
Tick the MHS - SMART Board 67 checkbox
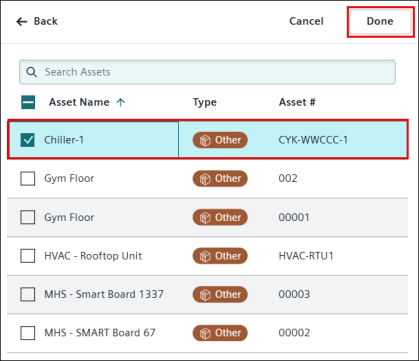(x=28, y=333)
